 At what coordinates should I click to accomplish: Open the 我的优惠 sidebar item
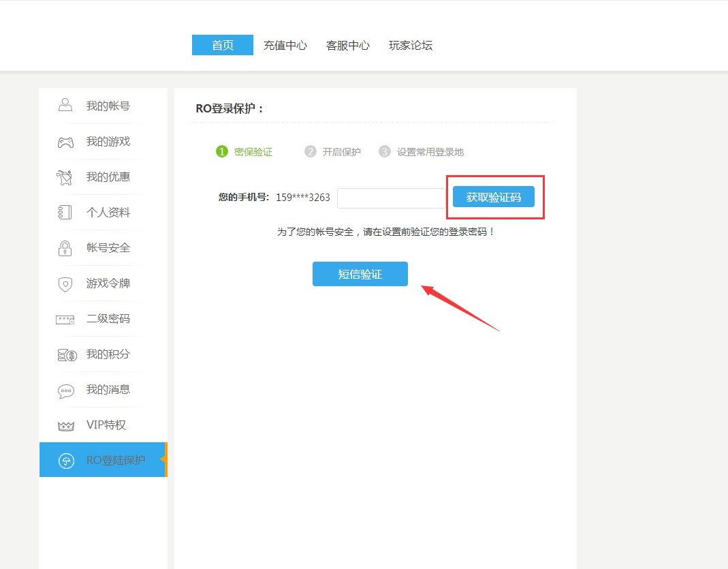coord(103,177)
